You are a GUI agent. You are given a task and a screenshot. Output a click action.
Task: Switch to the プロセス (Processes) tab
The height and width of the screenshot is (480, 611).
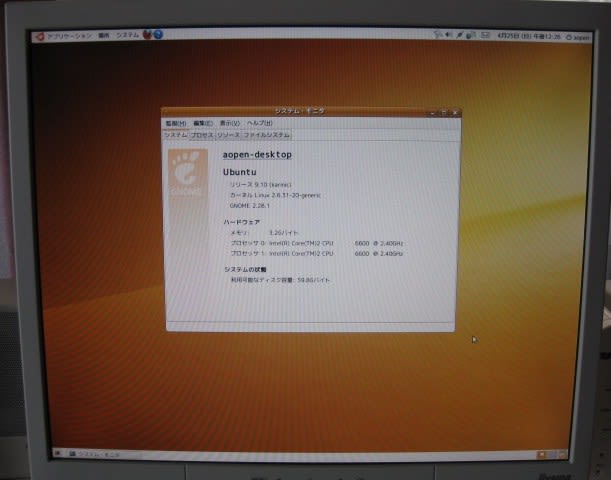202,134
